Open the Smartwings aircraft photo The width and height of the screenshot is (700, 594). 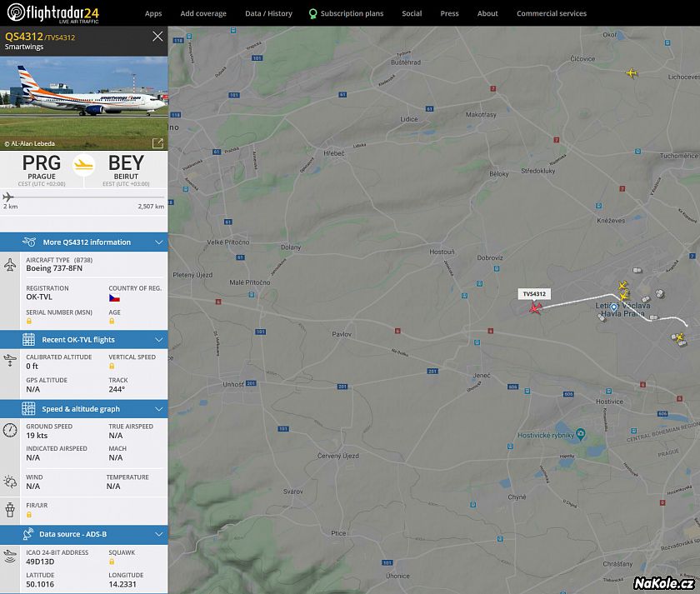[x=84, y=103]
